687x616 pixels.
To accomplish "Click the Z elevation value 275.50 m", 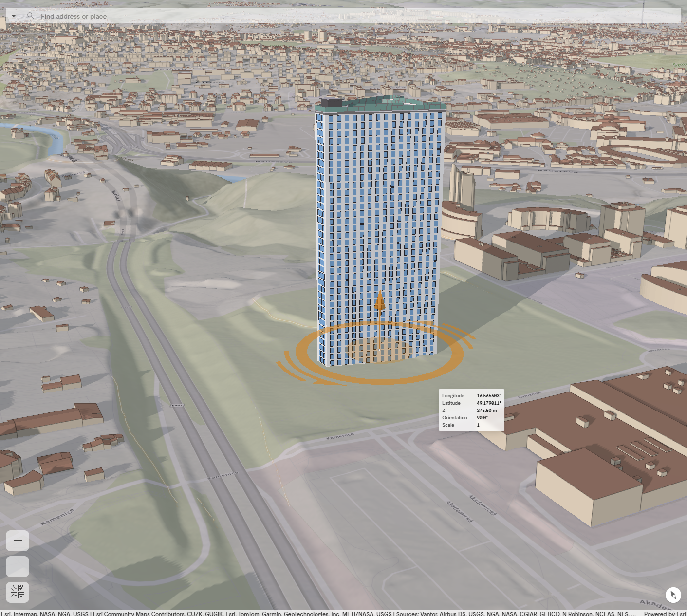I will [486, 411].
